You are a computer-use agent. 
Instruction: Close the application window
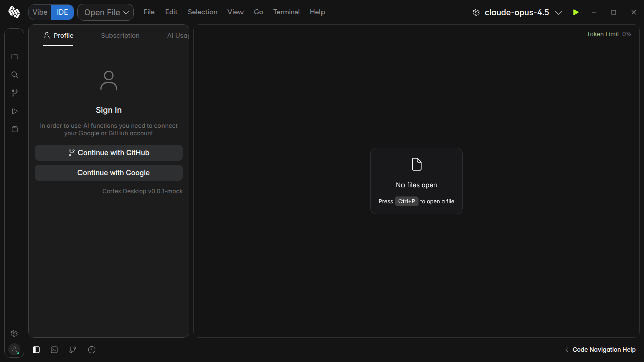(x=634, y=12)
